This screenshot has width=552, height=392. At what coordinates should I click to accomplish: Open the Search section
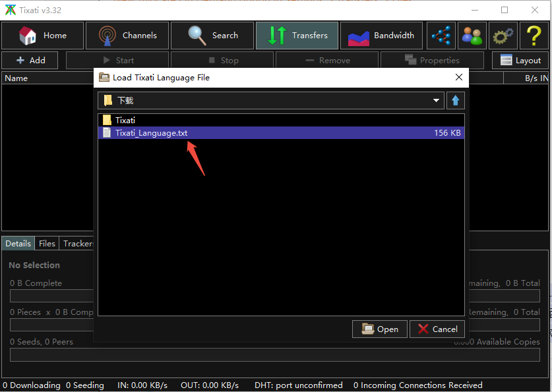click(x=212, y=36)
